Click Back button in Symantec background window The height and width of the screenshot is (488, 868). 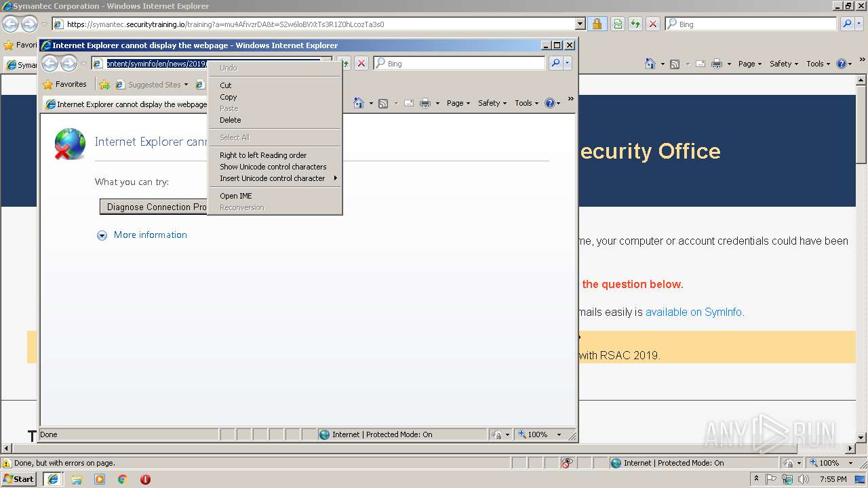click(x=10, y=24)
